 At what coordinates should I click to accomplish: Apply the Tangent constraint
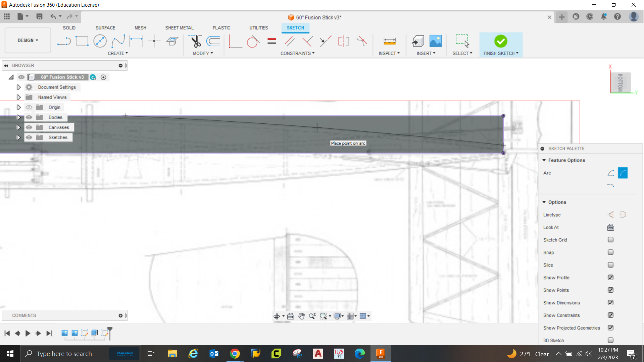(x=253, y=41)
